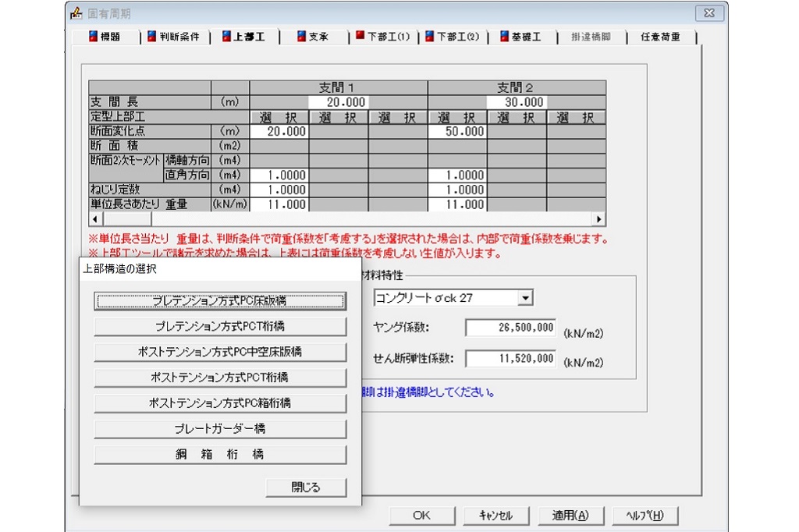Go to the 基礎工 tab
Viewport: 799px width, 532px height.
[522, 37]
